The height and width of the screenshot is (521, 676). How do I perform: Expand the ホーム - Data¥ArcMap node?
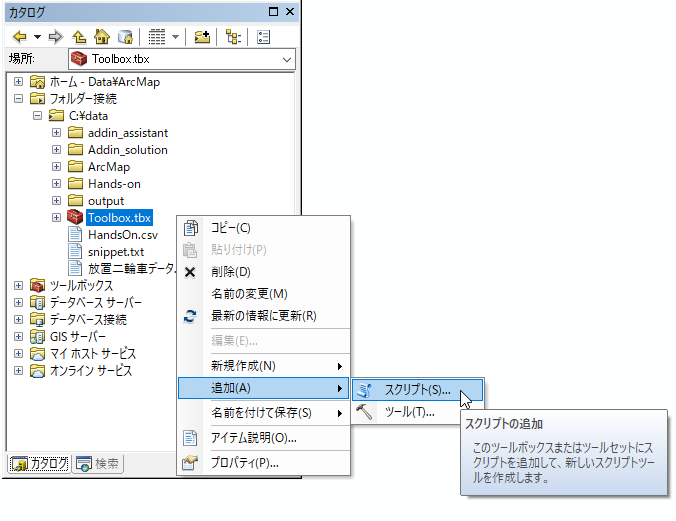pyautogui.click(x=18, y=82)
